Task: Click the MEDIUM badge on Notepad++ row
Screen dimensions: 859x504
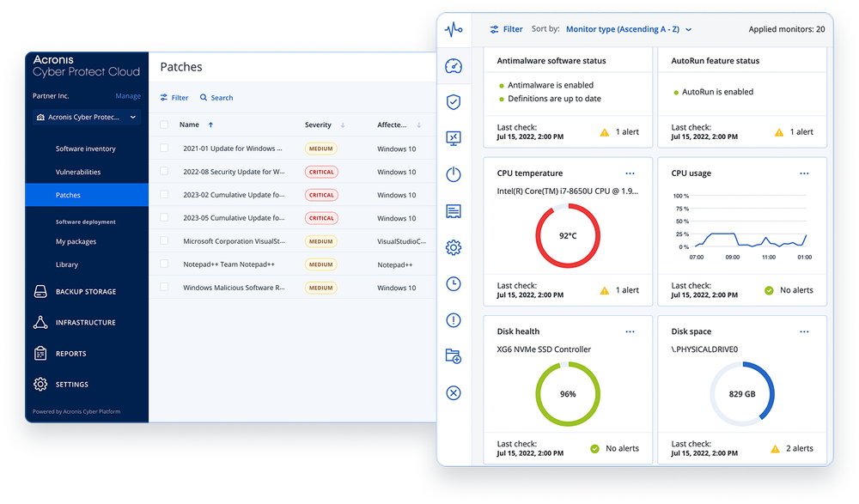Action: [320, 264]
